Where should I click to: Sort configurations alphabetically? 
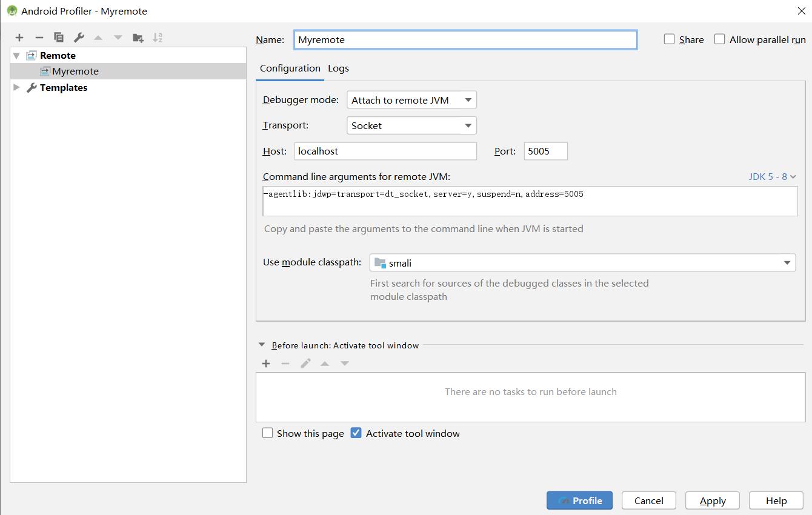click(x=158, y=38)
